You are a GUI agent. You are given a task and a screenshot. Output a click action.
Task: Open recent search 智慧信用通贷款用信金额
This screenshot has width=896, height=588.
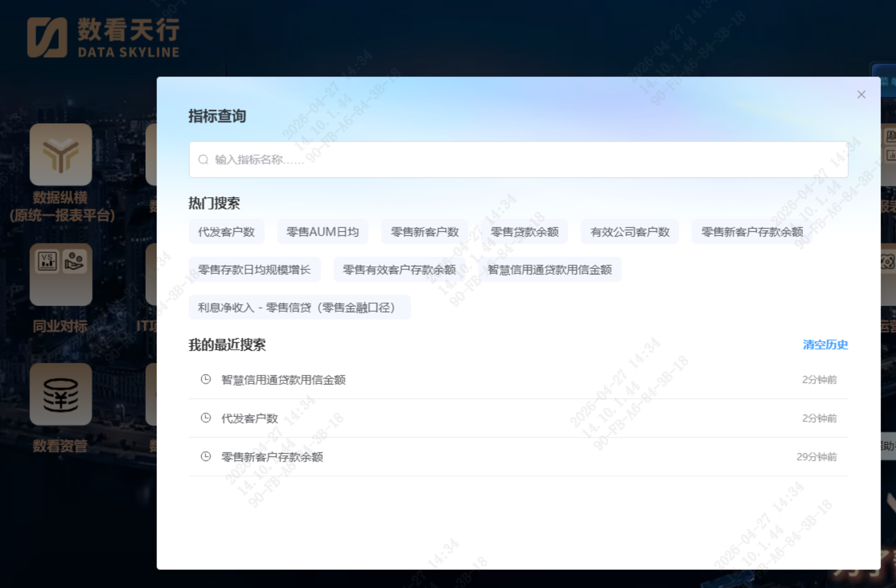[518, 380]
